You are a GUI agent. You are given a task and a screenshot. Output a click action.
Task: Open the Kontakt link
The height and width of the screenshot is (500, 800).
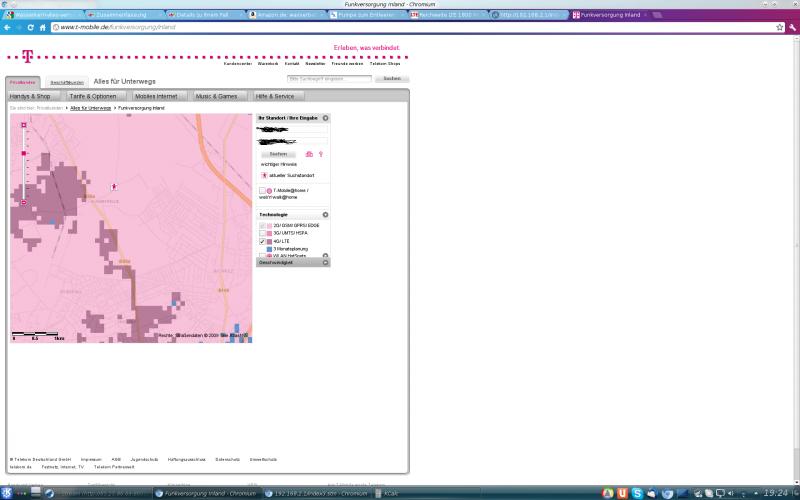(x=292, y=64)
